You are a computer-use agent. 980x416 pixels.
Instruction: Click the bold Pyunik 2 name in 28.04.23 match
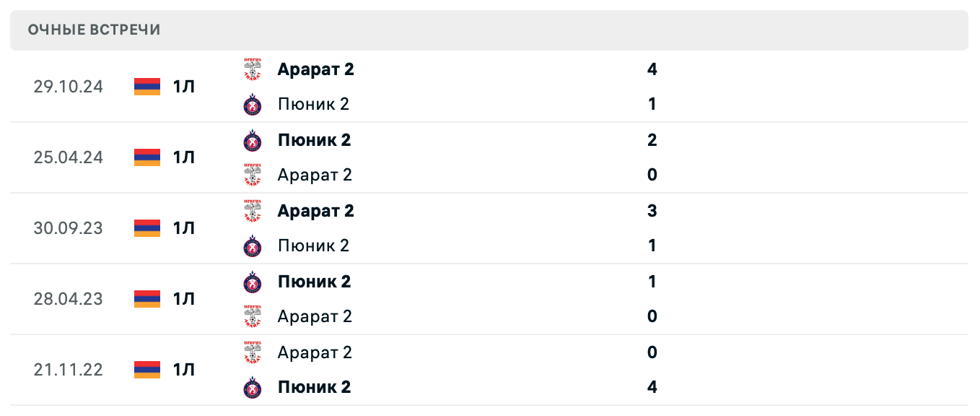[314, 282]
